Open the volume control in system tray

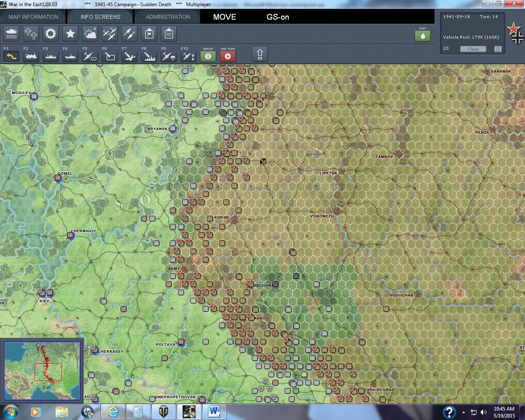click(x=484, y=412)
